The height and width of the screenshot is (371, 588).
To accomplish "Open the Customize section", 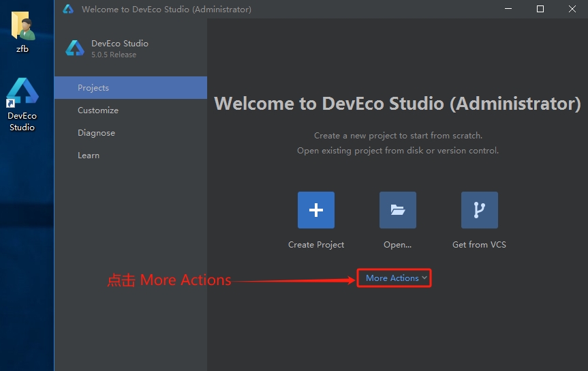I will coord(131,110).
